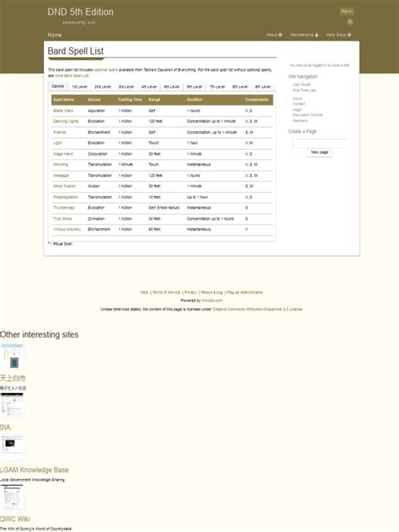The image size is (399, 532).
Task: Open the Help Docs menu item
Action: point(338,35)
